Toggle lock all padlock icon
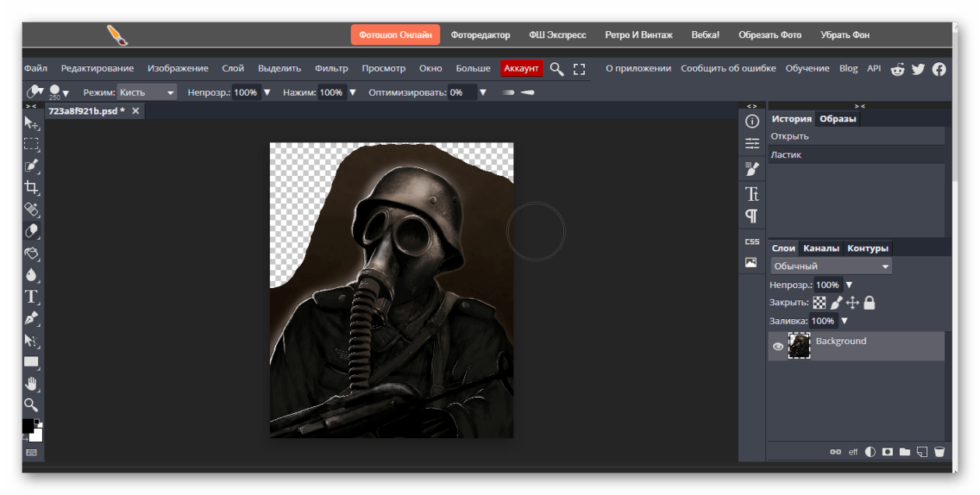Image resolution: width=980 pixels, height=495 pixels. 870,303
